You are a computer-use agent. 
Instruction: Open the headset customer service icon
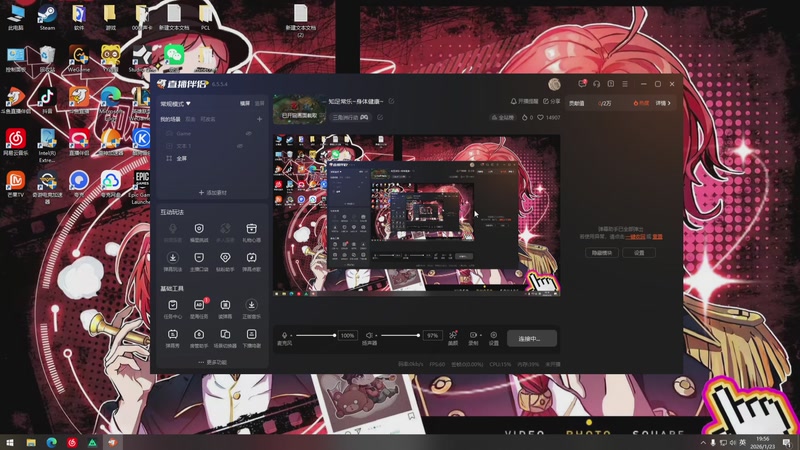596,84
